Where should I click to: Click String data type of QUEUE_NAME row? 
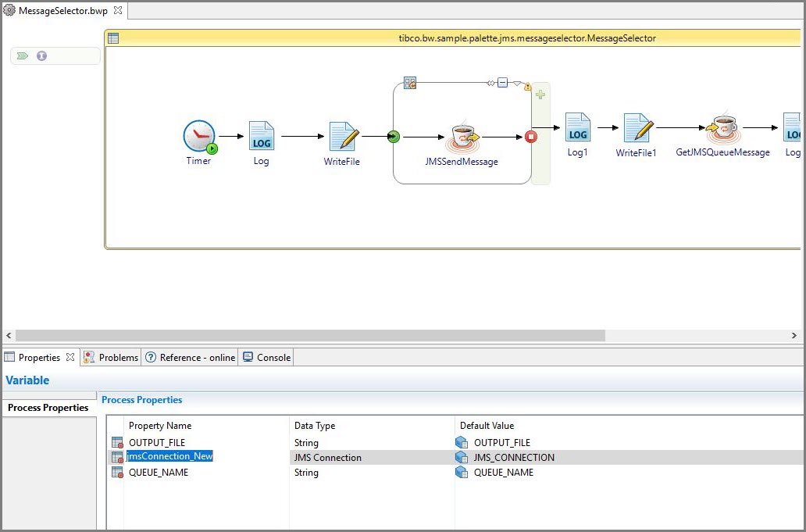coord(306,473)
